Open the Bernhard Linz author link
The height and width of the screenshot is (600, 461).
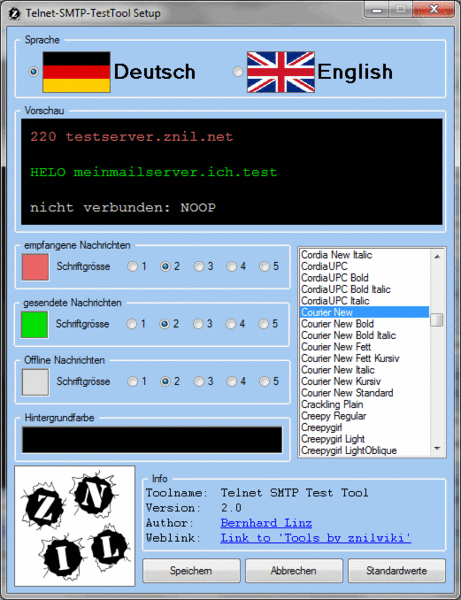tap(266, 523)
